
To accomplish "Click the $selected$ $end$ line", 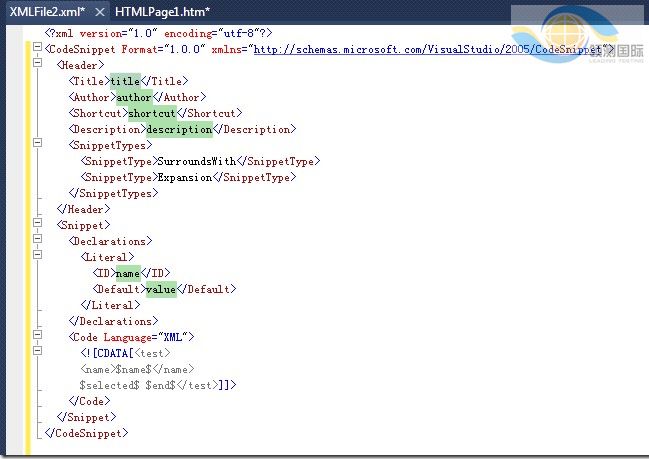I will [x=158, y=385].
